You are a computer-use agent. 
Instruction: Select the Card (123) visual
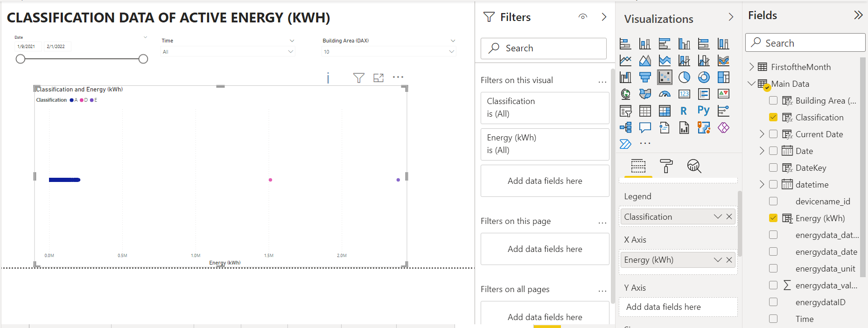coord(684,94)
